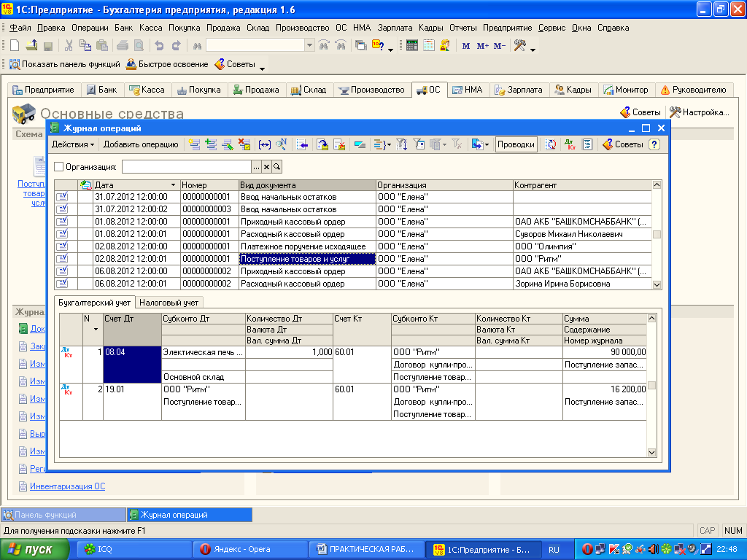The width and height of the screenshot is (747, 560).
Task: Open the Инвентаризация ОС link
Action: [x=67, y=486]
